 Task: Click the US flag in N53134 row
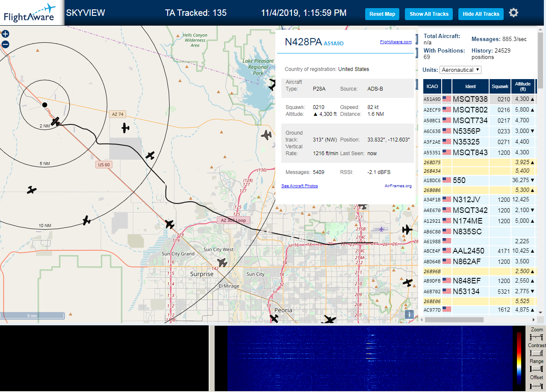point(447,291)
